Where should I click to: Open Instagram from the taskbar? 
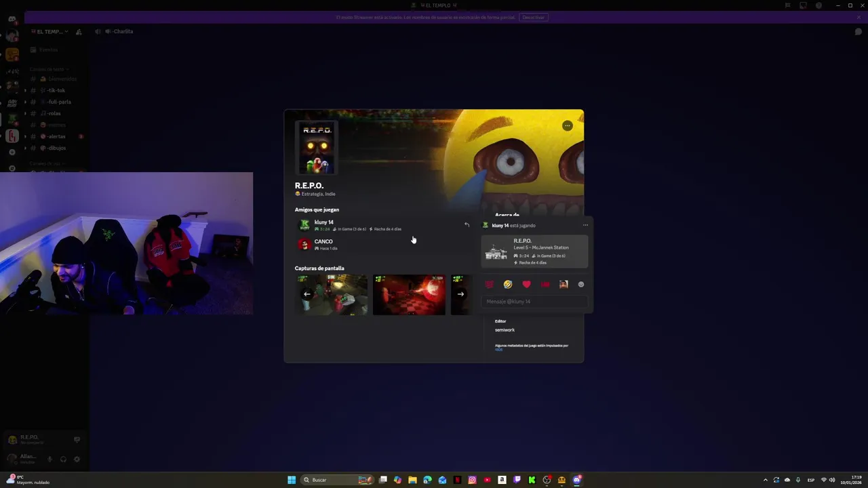[472, 480]
